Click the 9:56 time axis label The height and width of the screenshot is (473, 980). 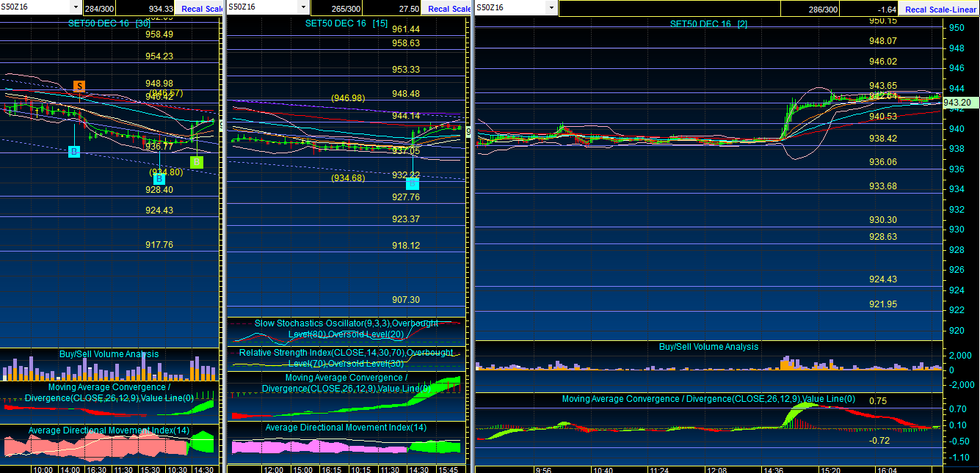[x=544, y=469]
